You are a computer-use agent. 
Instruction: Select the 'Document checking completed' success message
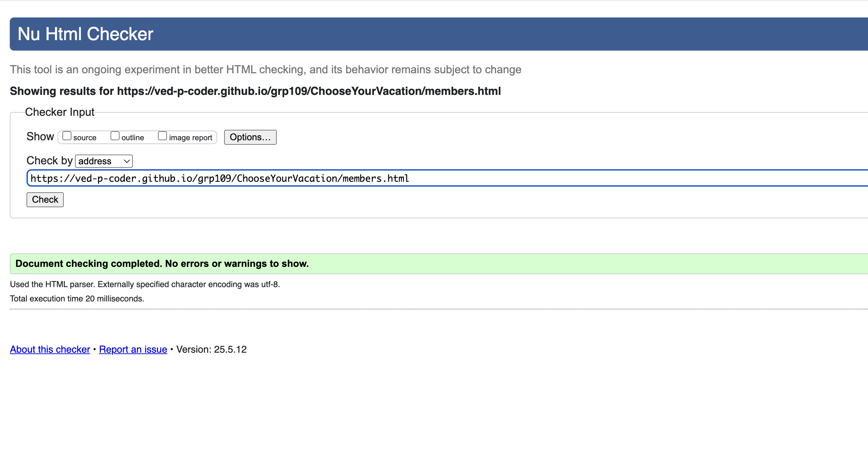coord(439,264)
